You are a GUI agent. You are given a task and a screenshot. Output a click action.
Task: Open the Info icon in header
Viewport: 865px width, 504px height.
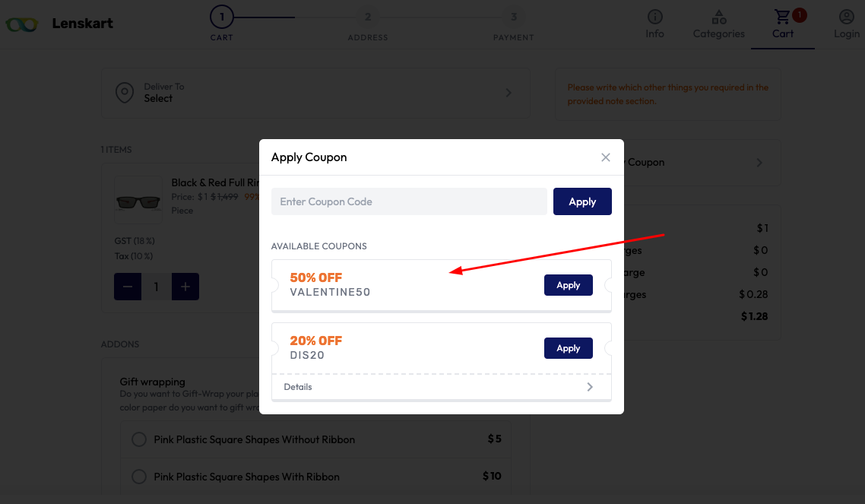tap(654, 17)
